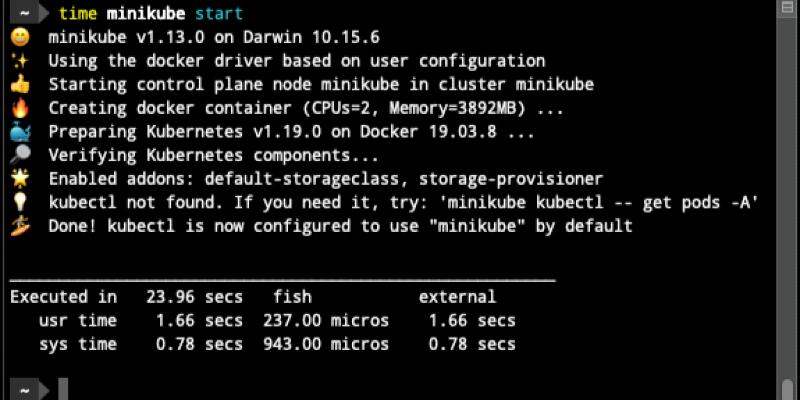800x400 pixels.
Task: Click 'minikube' in the typed command line
Action: point(146,14)
